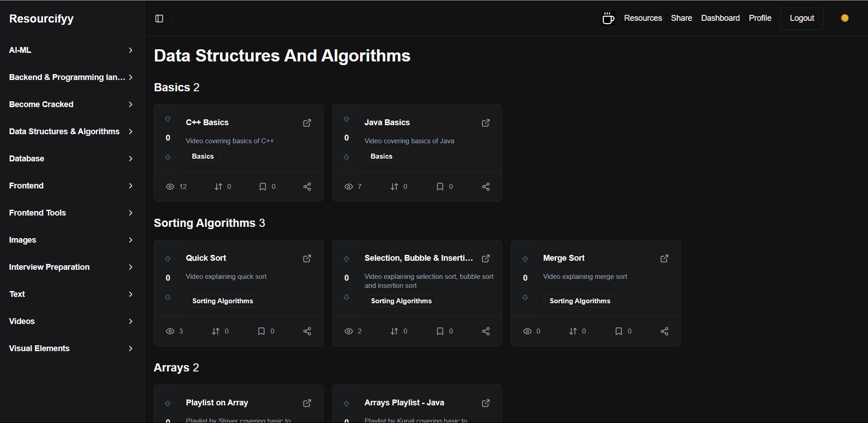Downvote the Quick Sort resource
Screen dimensions: 868x423
click(x=168, y=297)
